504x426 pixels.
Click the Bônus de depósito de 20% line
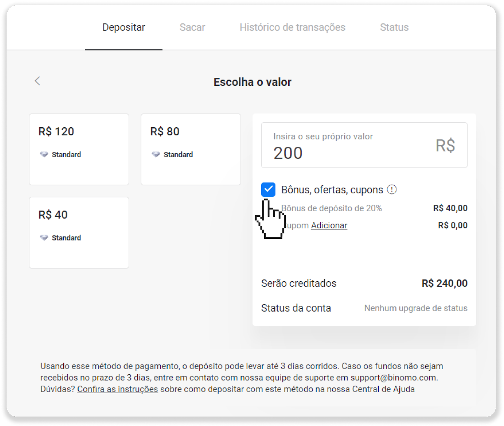coord(374,208)
